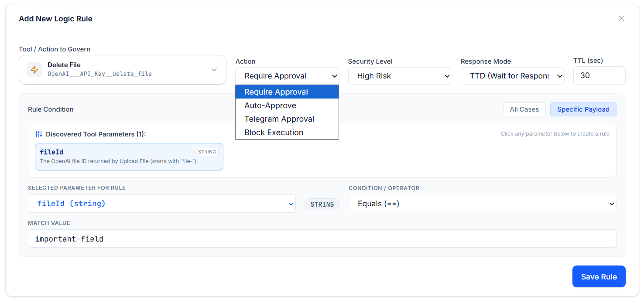Close the Add New Logic Rule dialog
Image resolution: width=644 pixels, height=303 pixels.
coord(621,18)
